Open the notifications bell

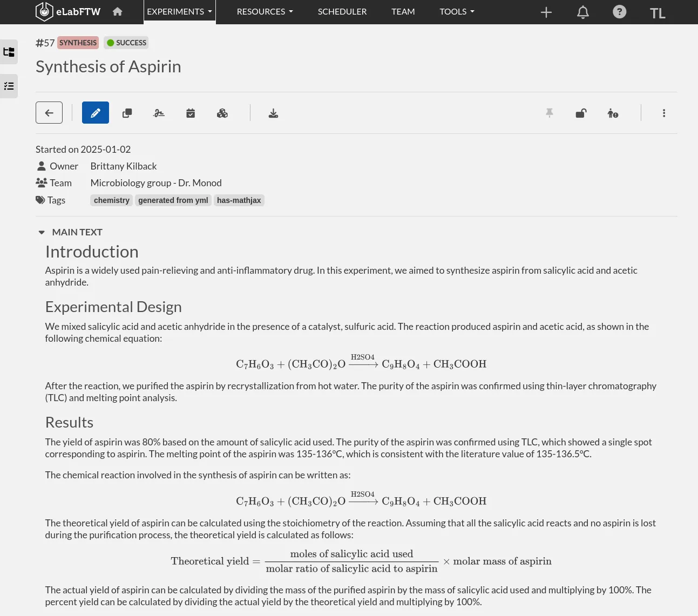pyautogui.click(x=583, y=12)
